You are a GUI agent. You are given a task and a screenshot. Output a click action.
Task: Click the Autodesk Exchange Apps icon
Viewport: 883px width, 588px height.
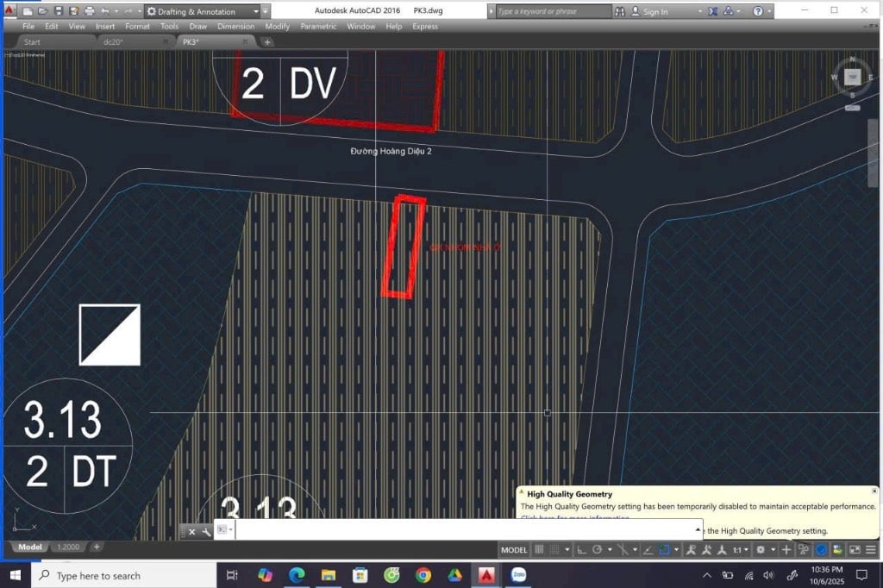pos(713,12)
